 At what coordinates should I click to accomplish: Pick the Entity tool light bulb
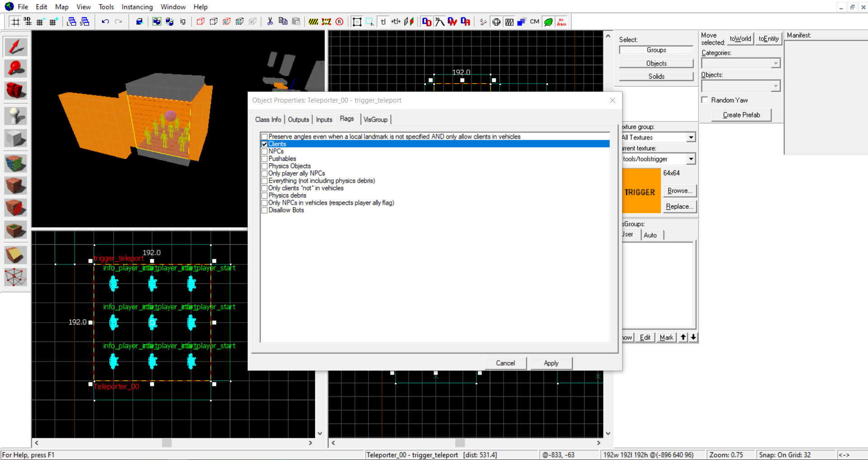[x=16, y=116]
